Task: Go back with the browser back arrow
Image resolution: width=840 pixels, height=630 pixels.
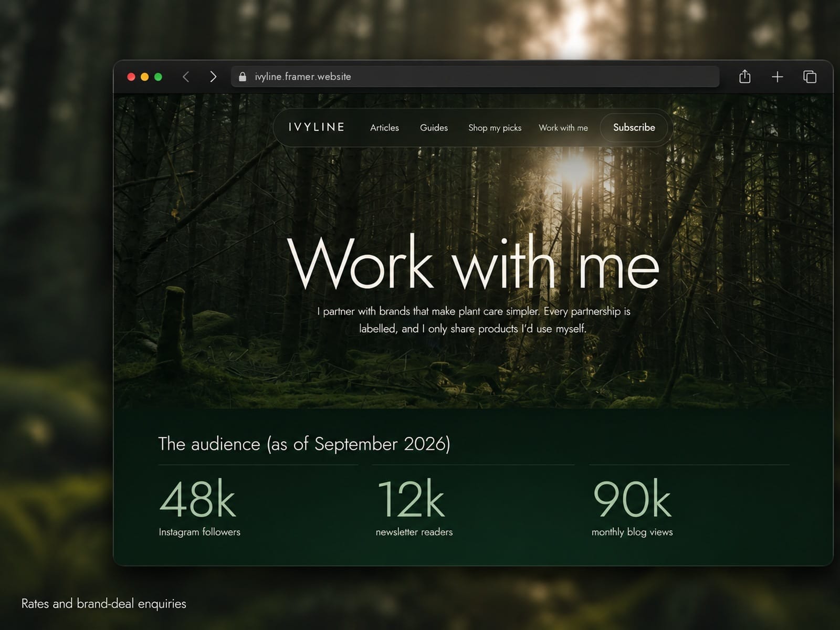Action: tap(186, 77)
